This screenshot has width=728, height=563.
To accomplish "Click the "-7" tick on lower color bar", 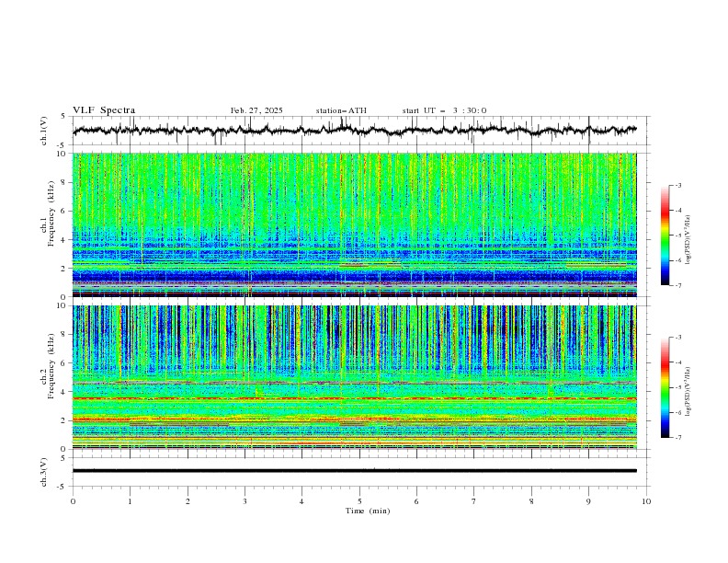I will point(678,438).
